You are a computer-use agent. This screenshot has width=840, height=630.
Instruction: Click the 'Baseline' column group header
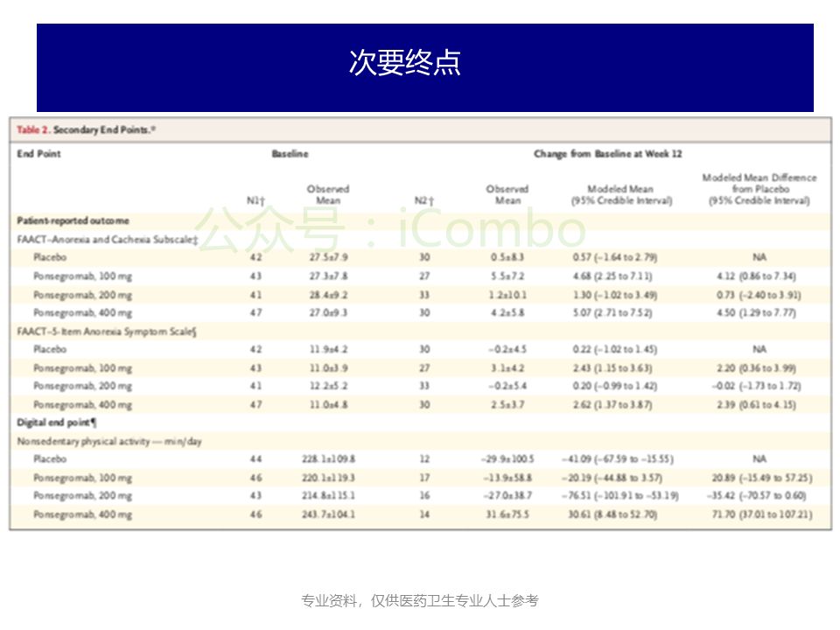tap(290, 154)
